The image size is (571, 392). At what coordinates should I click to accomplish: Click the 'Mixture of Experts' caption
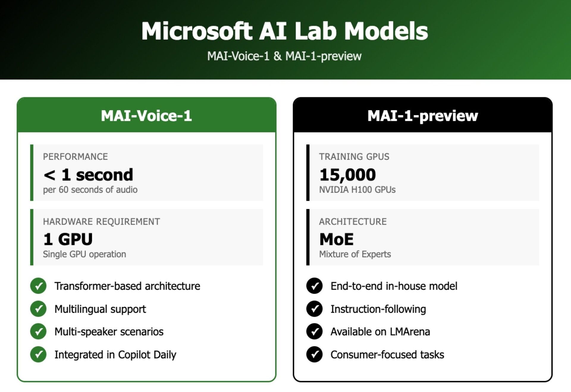(x=355, y=254)
